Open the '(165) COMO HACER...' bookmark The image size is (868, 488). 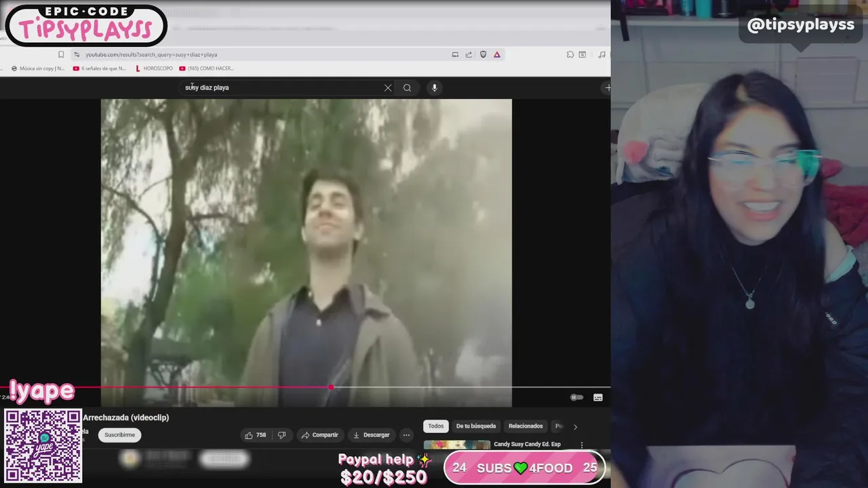tap(207, 68)
